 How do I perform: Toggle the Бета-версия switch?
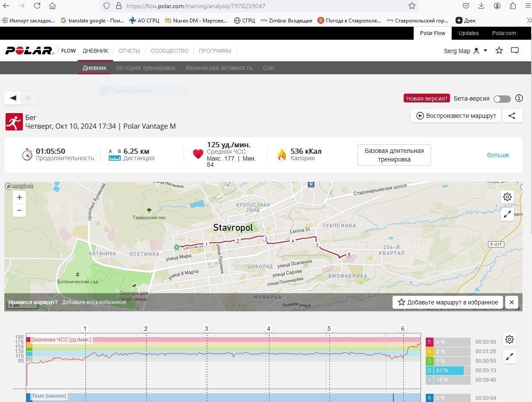[x=502, y=99]
